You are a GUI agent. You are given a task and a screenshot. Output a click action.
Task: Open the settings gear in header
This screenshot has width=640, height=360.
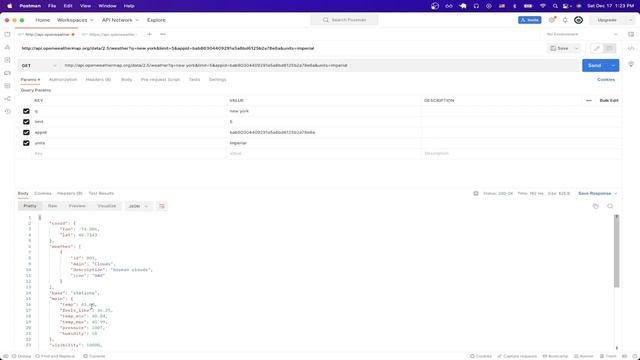pos(552,20)
